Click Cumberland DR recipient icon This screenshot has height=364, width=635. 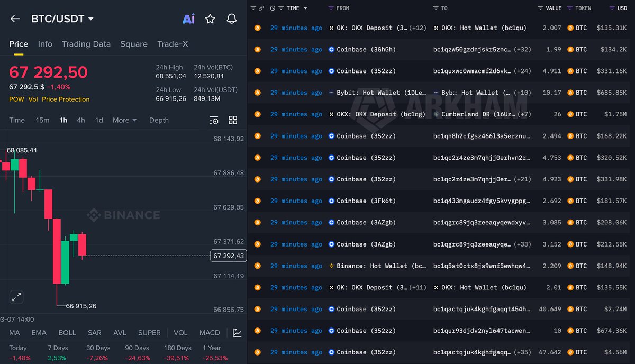(436, 114)
